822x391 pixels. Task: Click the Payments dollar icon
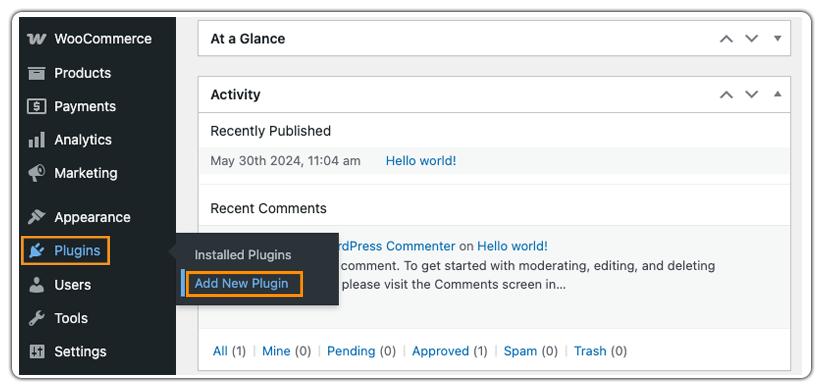point(37,106)
